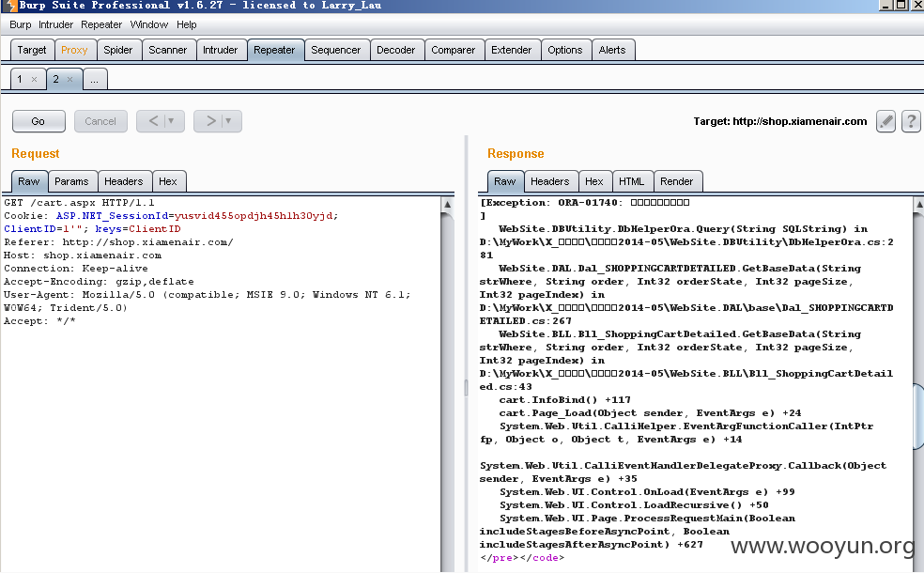Switch to the Scanner tab
The width and height of the screenshot is (924, 573).
[168, 50]
